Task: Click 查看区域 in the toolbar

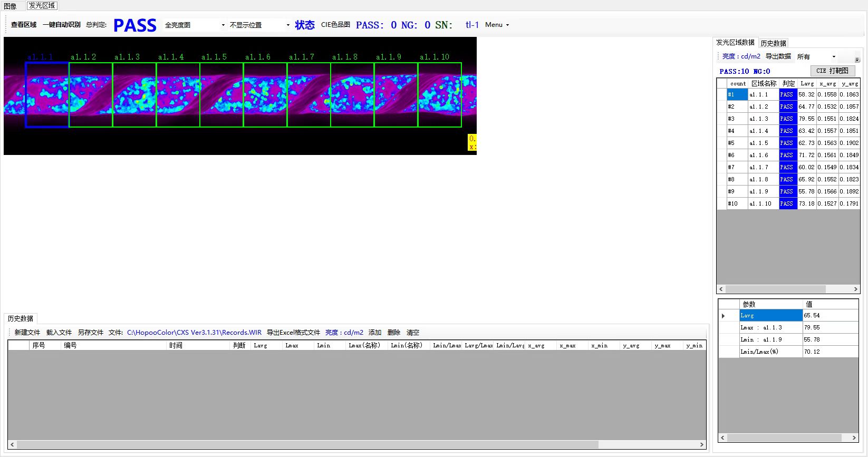Action: click(24, 25)
